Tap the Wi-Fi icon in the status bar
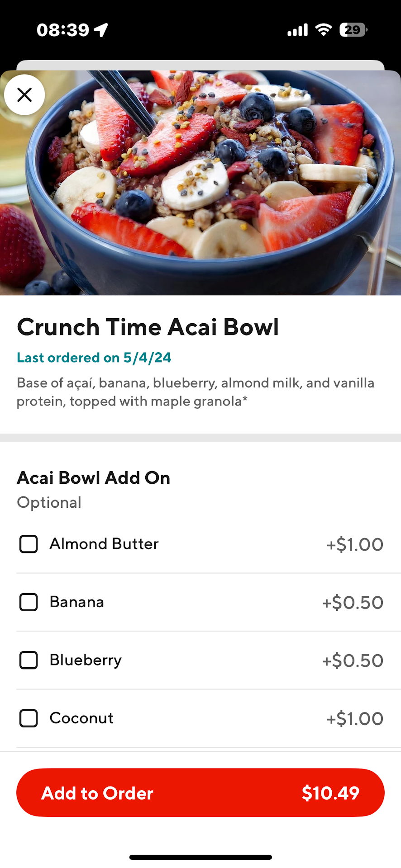This screenshot has width=401, height=868. [324, 30]
